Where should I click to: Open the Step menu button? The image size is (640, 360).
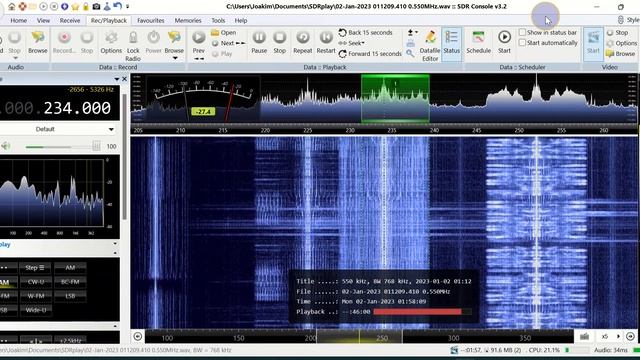(x=35, y=268)
